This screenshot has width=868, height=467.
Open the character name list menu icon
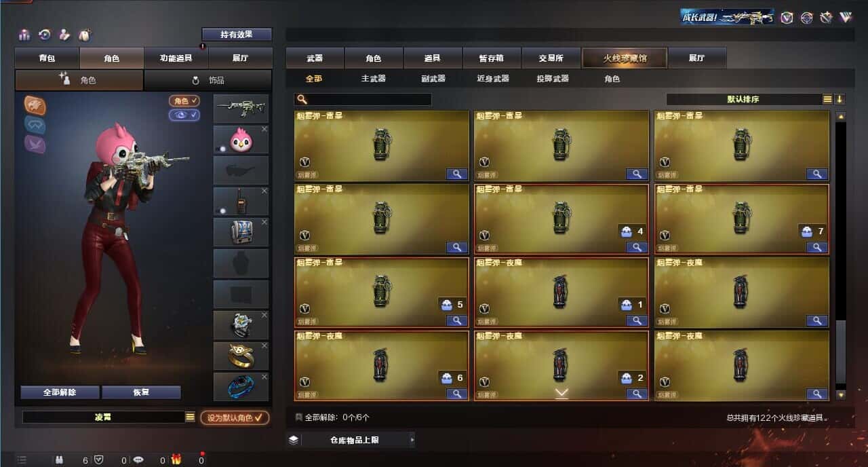coord(191,417)
